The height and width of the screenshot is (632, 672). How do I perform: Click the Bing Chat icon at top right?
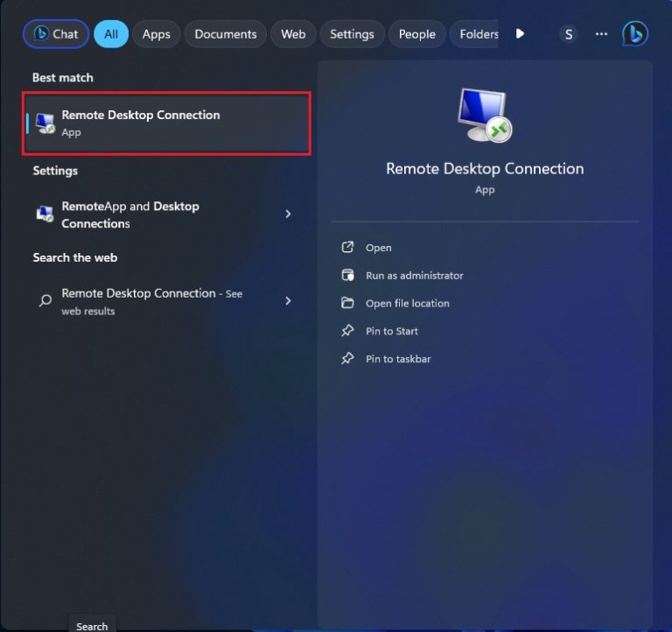(634, 34)
